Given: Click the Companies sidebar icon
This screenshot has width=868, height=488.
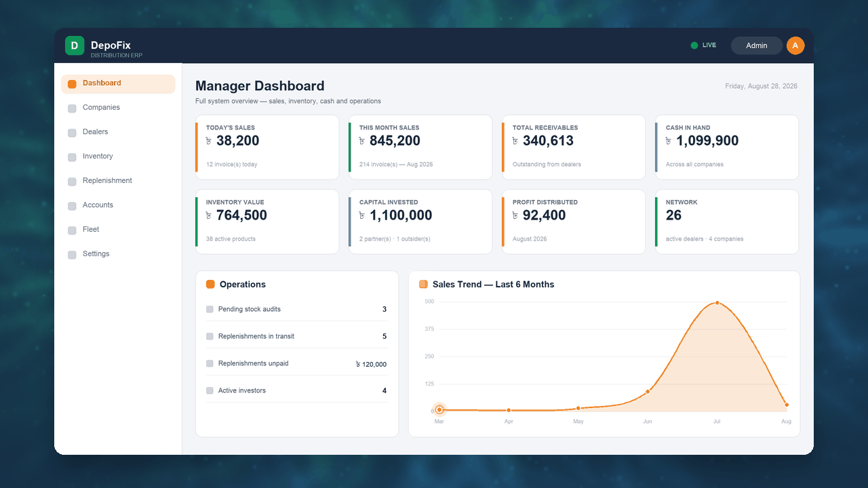Looking at the screenshot, I should [x=72, y=108].
